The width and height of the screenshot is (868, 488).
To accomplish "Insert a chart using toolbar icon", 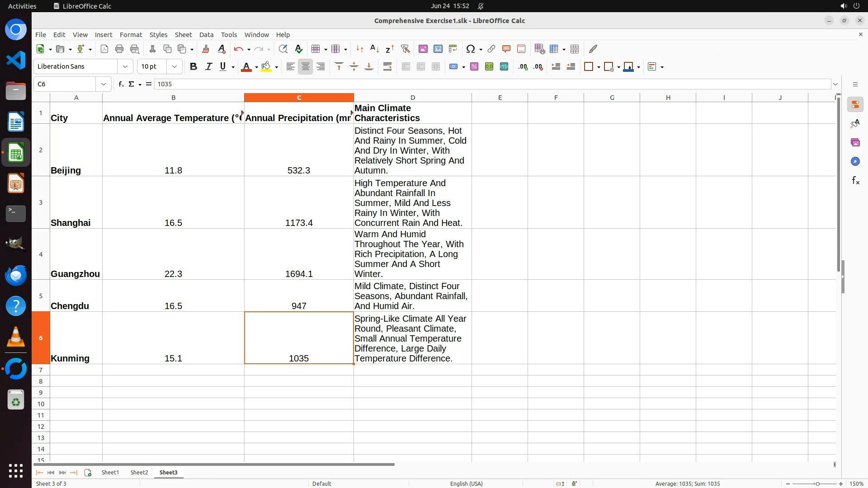I will pyautogui.click(x=438, y=49).
